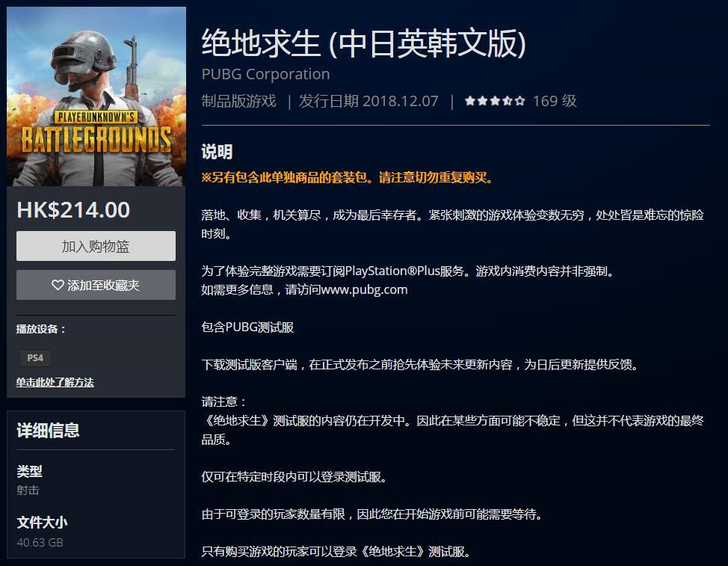
Task: Click the 文件大小 label
Action: tap(43, 523)
